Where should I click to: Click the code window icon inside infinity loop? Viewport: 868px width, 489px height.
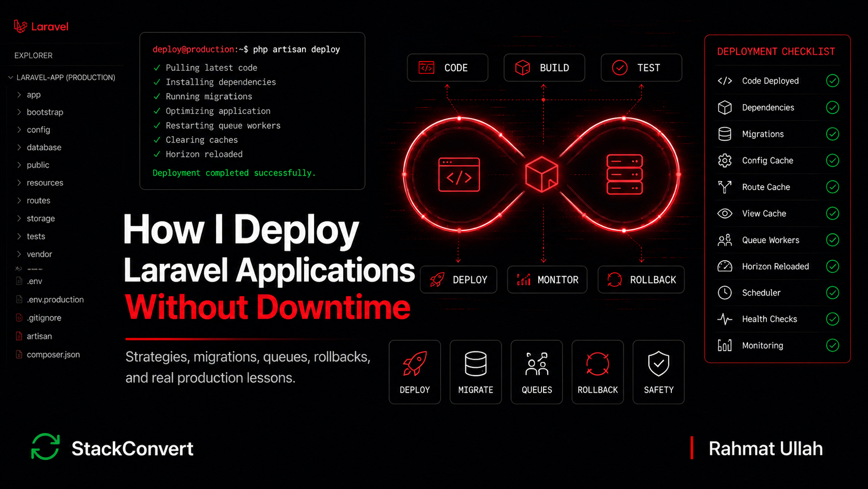coord(459,175)
